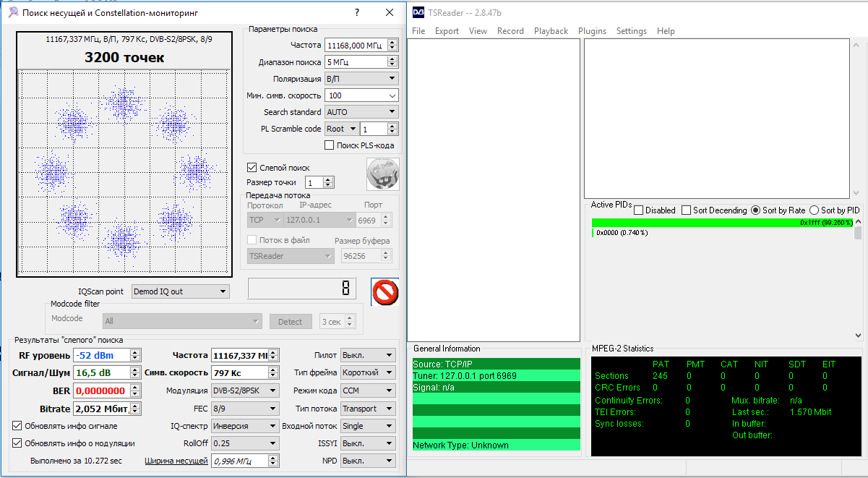The image size is (868, 478).
Task: Select the Sort by PID radio button
Action: click(814, 210)
